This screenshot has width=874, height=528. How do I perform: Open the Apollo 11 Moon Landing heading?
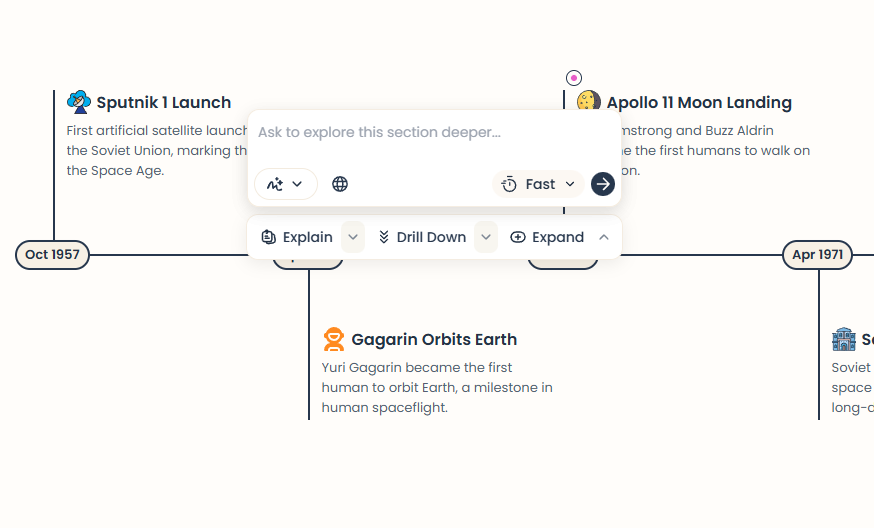pos(698,102)
